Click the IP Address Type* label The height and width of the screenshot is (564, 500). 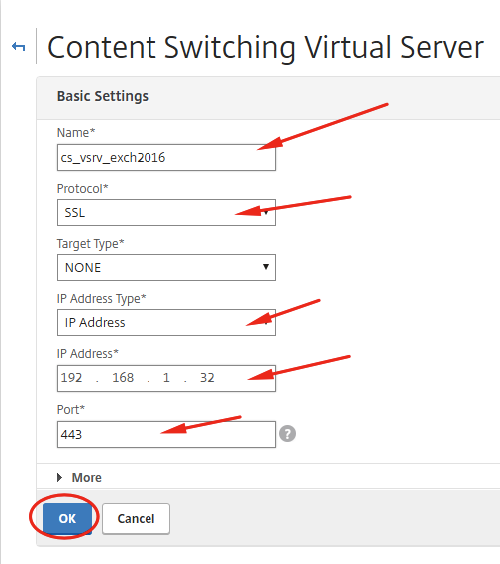pyautogui.click(x=101, y=299)
